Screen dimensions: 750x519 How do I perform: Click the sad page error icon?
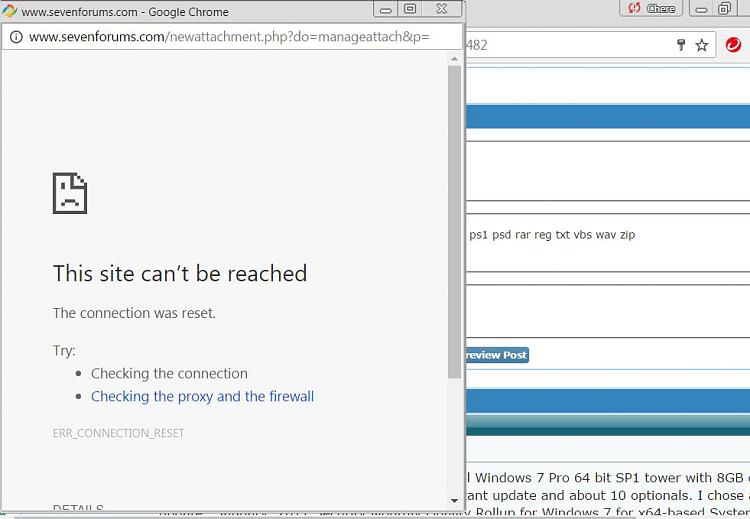[x=70, y=193]
